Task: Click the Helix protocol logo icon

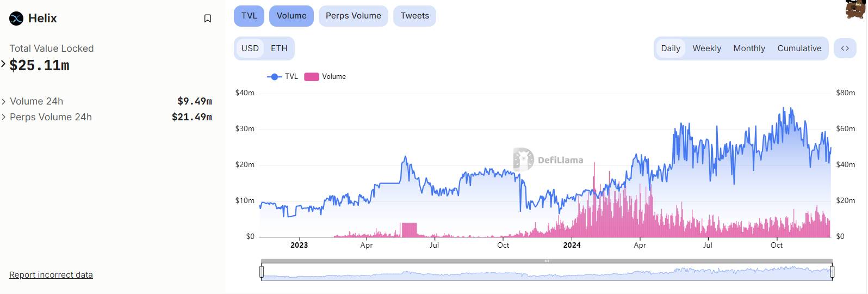Action: coord(16,19)
